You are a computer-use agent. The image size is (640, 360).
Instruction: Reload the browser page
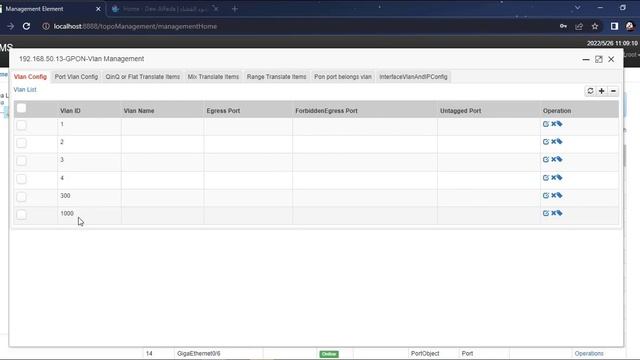26,26
